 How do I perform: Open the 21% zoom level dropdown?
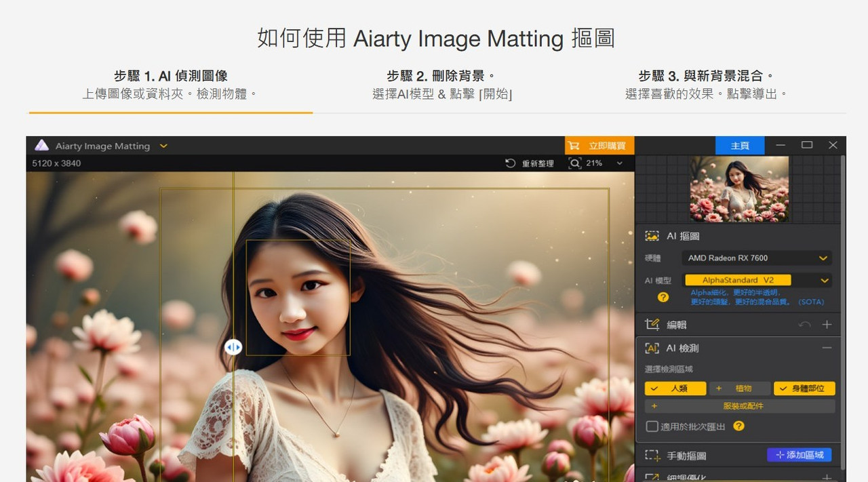point(619,163)
